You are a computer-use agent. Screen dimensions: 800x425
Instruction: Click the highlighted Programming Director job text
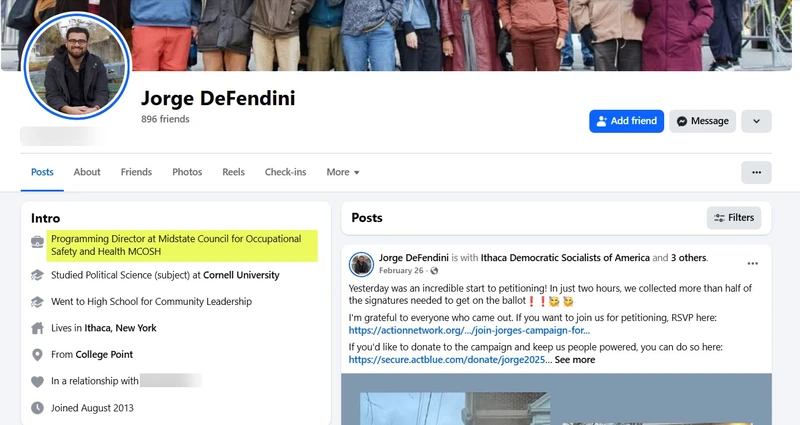[x=176, y=245]
